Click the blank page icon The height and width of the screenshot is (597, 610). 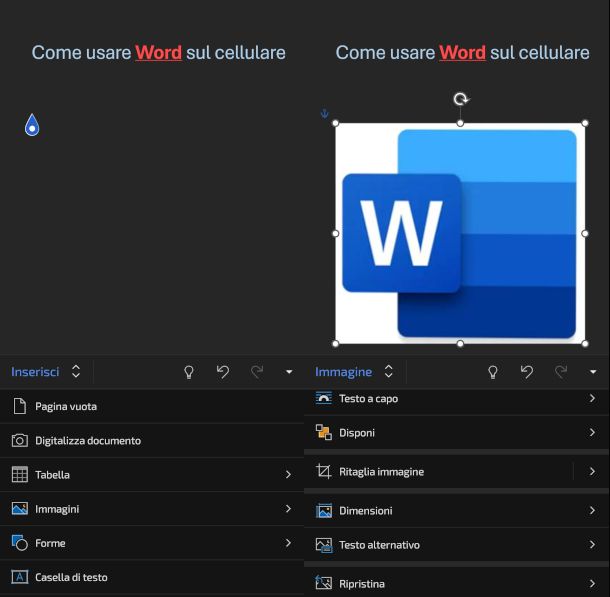tap(19, 406)
